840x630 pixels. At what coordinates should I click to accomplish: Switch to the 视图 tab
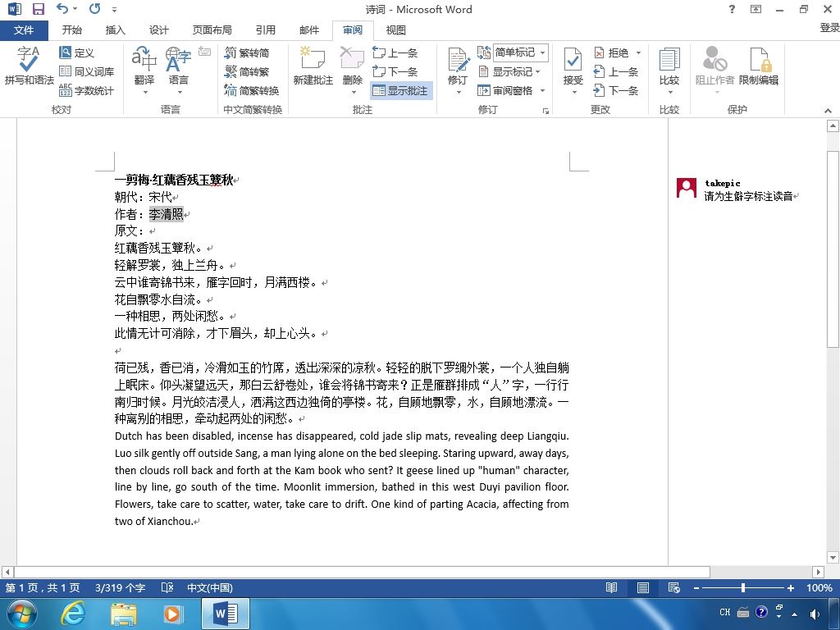coord(396,30)
